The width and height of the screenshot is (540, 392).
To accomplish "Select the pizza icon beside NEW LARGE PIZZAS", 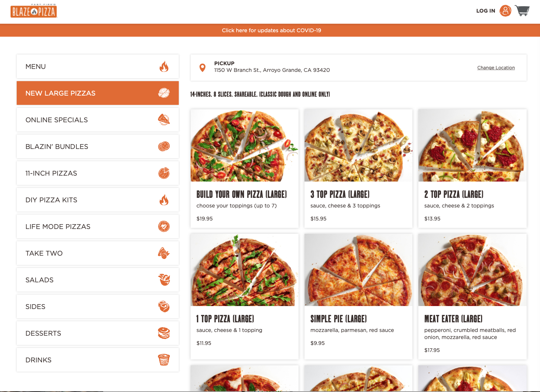I will [x=164, y=93].
